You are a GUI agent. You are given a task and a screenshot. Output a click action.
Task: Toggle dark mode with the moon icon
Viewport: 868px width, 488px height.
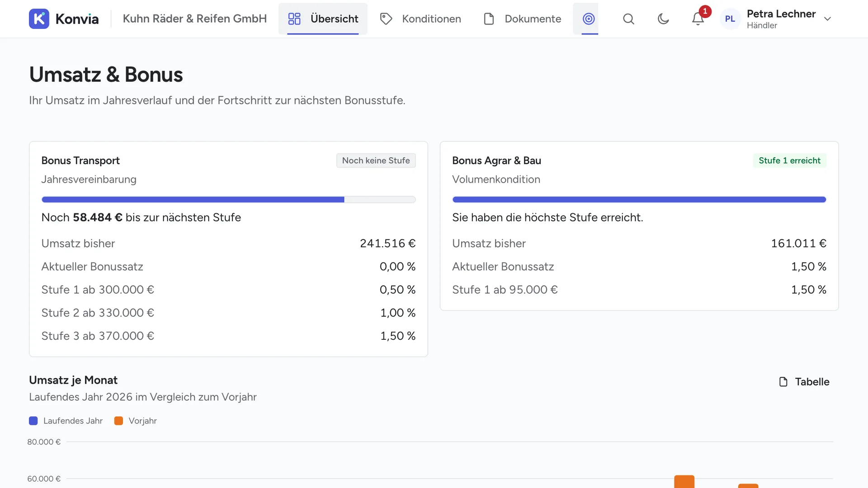(x=663, y=19)
